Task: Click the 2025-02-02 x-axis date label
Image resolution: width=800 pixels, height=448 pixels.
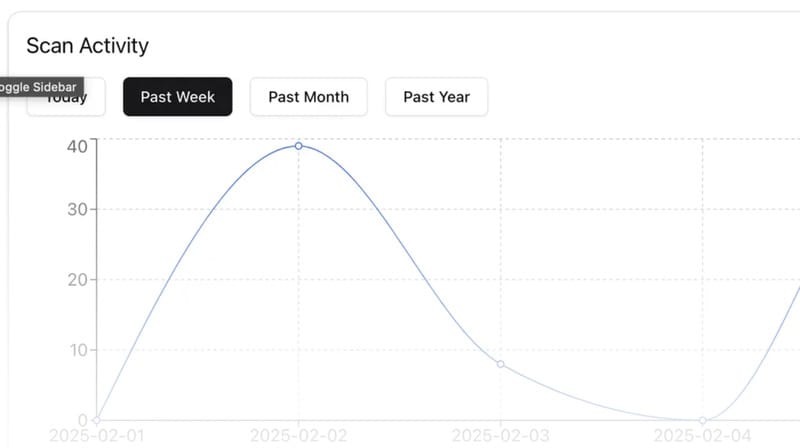Action: click(298, 436)
